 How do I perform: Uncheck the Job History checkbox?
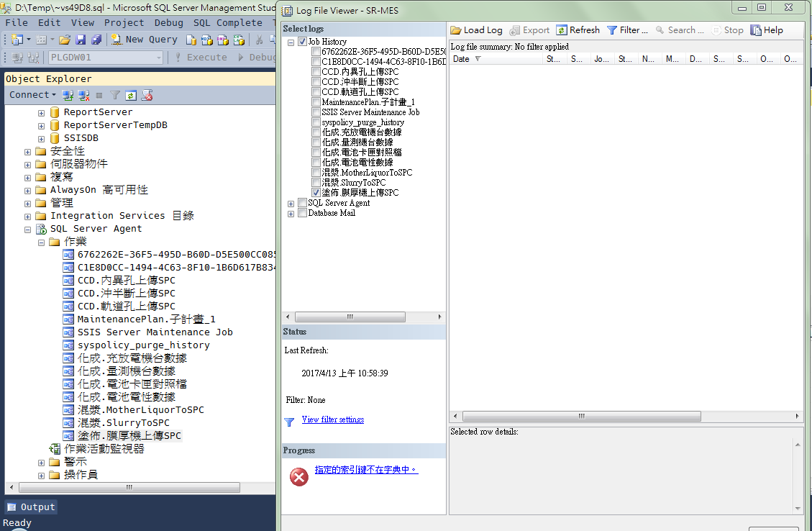pyautogui.click(x=303, y=42)
